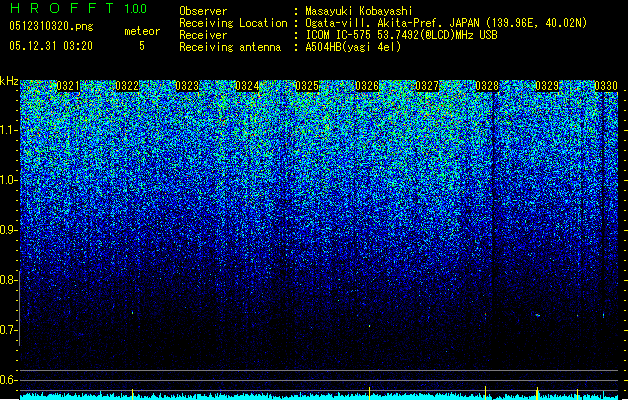Click the 0324 time marker
The image size is (629, 400).
point(247,86)
